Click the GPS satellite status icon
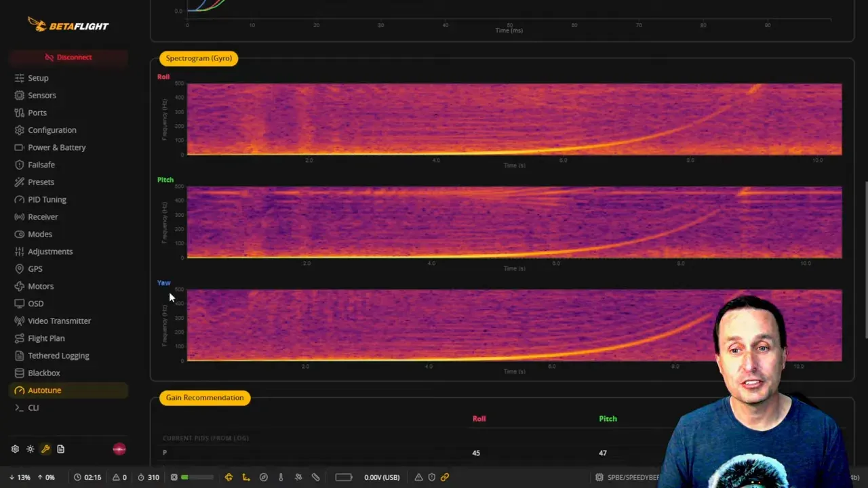The width and height of the screenshot is (868, 488). (298, 477)
